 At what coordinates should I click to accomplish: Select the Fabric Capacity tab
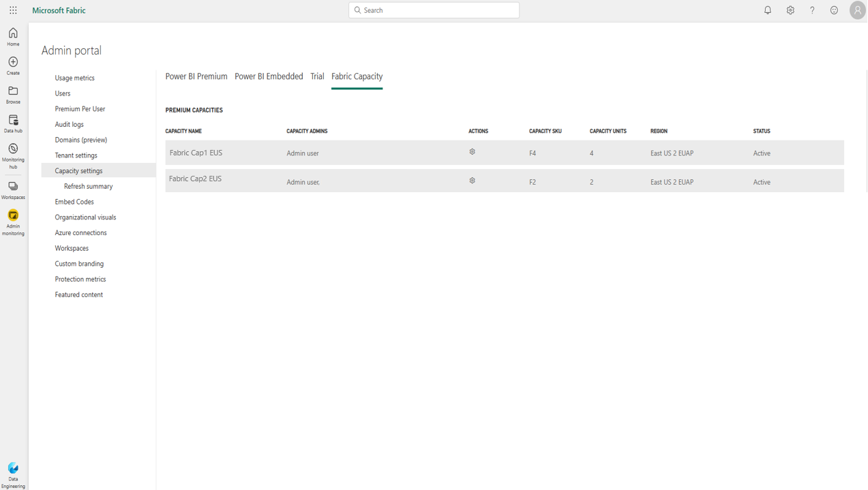[x=357, y=76]
